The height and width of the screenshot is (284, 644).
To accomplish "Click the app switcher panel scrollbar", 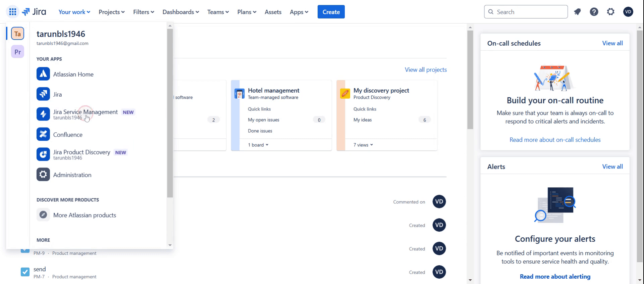I will (170, 112).
